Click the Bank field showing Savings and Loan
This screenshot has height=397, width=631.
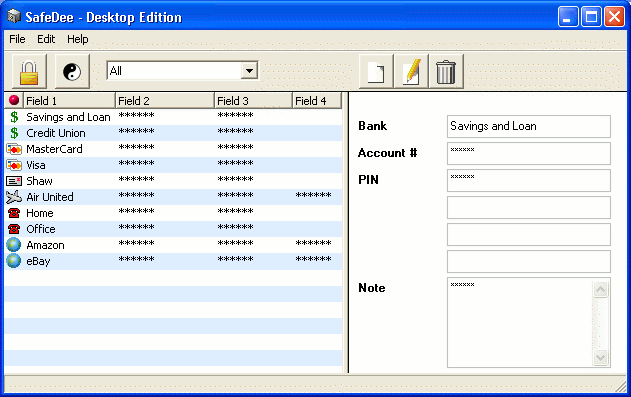(529, 126)
